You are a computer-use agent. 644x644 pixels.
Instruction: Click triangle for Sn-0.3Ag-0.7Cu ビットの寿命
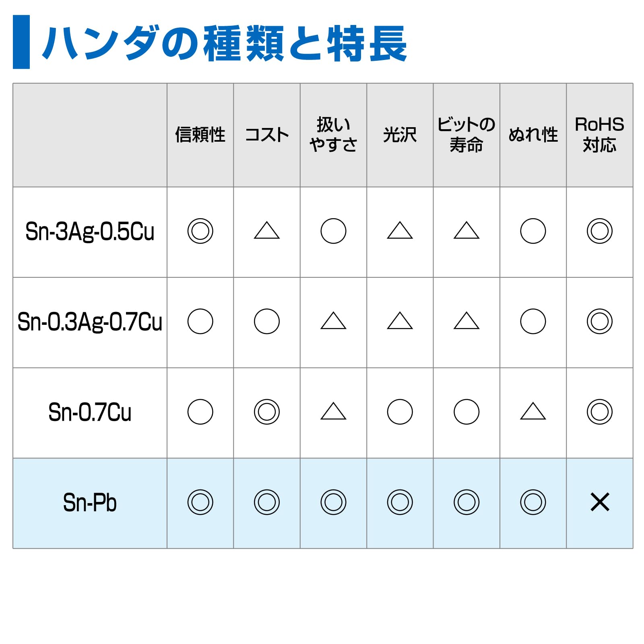click(466, 320)
